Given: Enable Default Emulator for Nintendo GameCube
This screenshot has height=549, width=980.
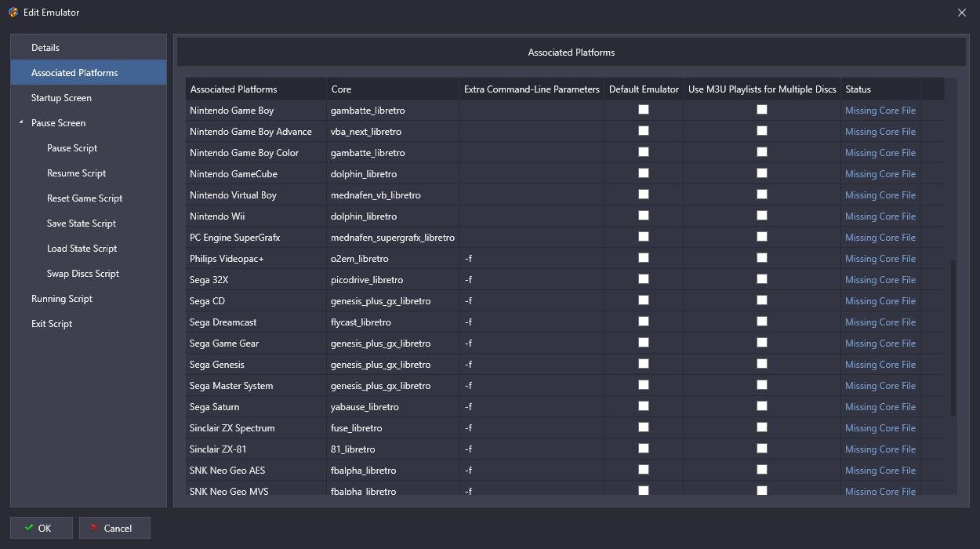Looking at the screenshot, I should click(644, 173).
